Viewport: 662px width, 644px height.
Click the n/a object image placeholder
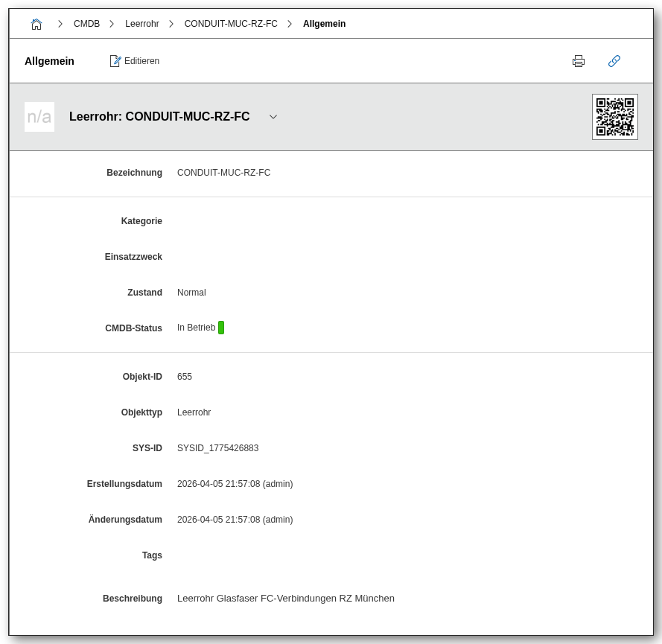(x=39, y=117)
